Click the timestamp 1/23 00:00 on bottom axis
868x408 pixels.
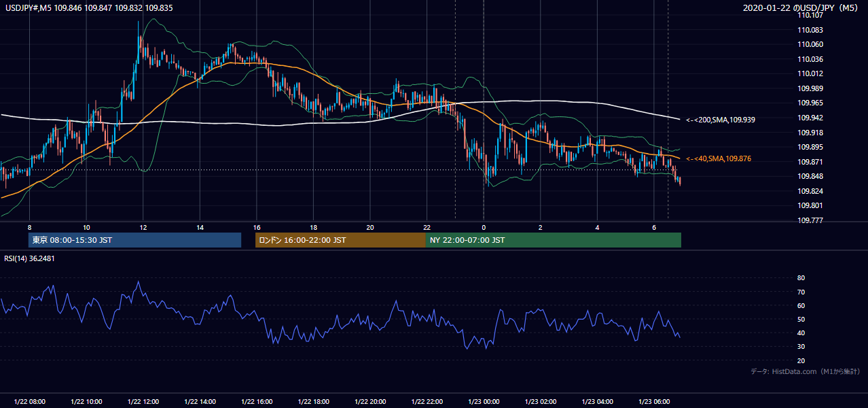(484, 402)
